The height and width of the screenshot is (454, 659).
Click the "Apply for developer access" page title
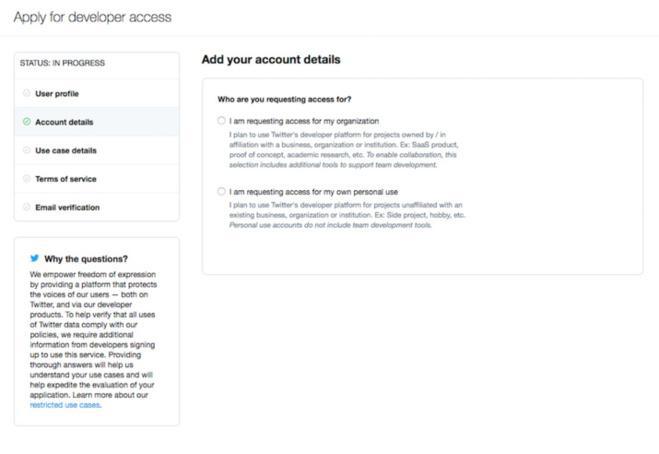tap(92, 17)
